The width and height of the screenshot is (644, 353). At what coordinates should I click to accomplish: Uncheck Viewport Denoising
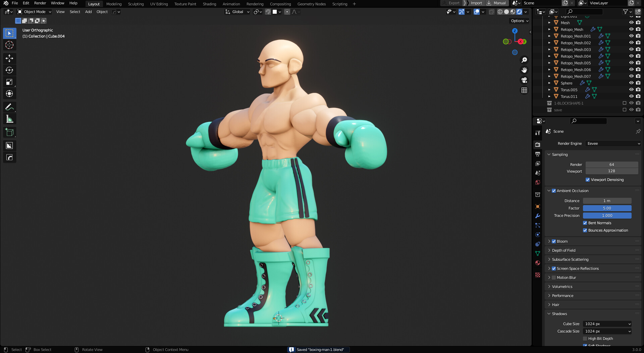[x=588, y=180]
